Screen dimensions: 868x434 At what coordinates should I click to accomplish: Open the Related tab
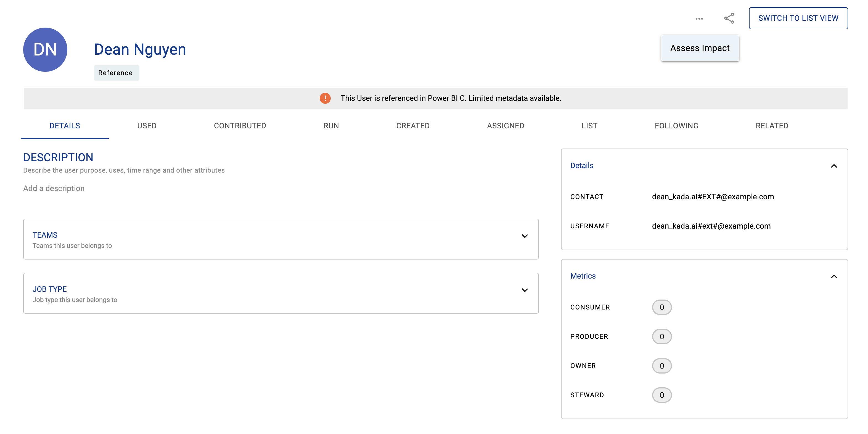coord(772,126)
